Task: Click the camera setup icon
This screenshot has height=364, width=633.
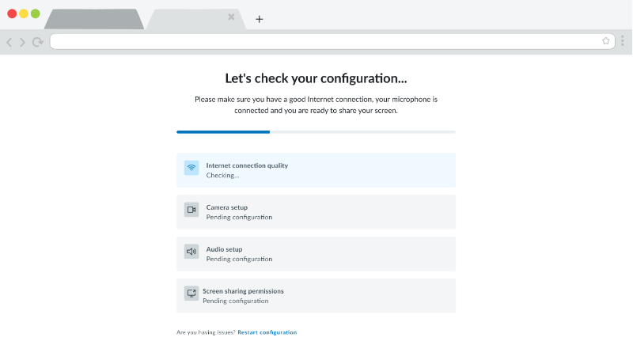Action: click(x=191, y=210)
